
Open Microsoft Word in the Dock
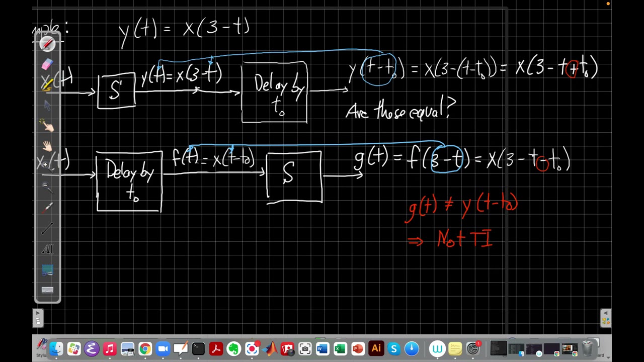click(x=323, y=348)
